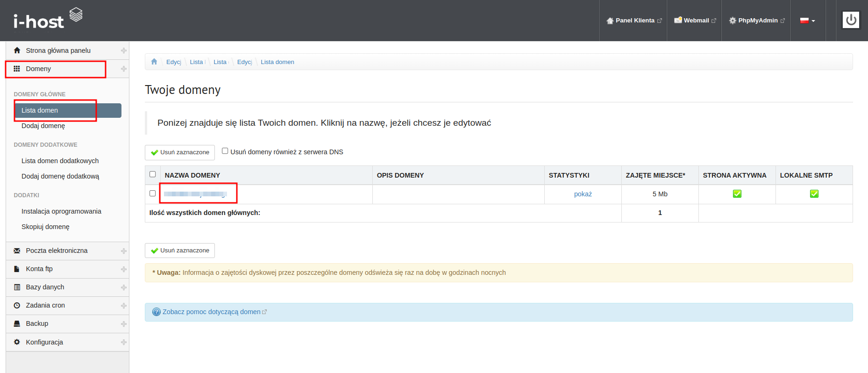
Task: Click the Zadania cron clock icon
Action: tap(17, 305)
